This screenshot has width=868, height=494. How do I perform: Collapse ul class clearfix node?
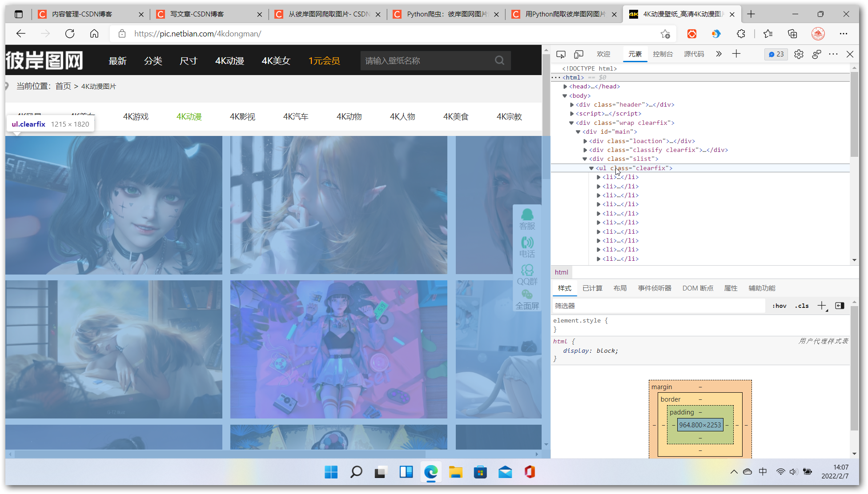[x=591, y=168]
